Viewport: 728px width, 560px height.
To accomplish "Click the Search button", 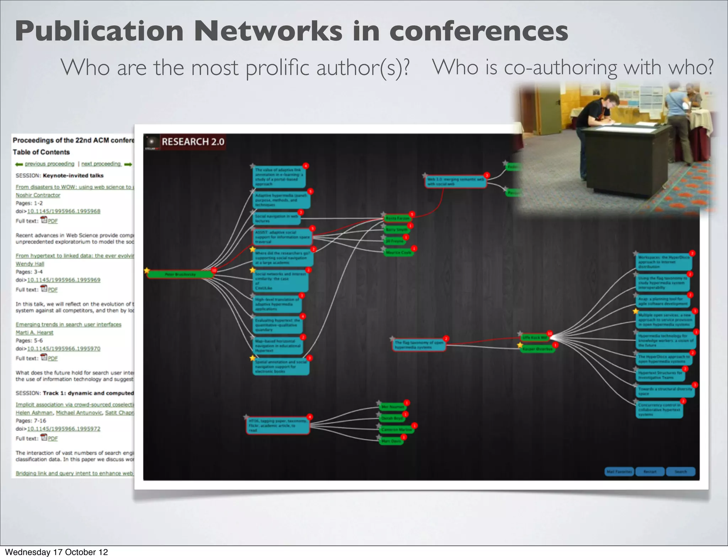I will pos(680,472).
